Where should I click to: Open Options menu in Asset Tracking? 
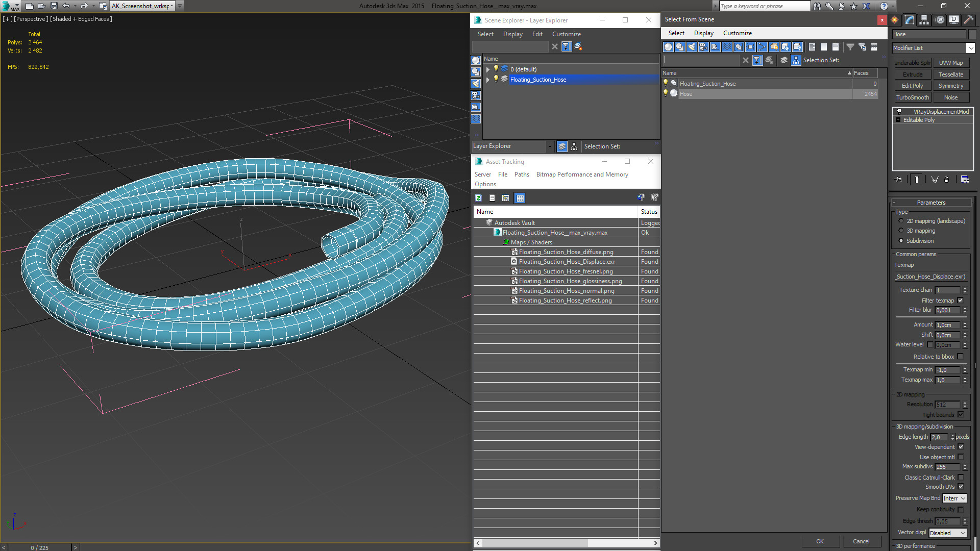[485, 184]
